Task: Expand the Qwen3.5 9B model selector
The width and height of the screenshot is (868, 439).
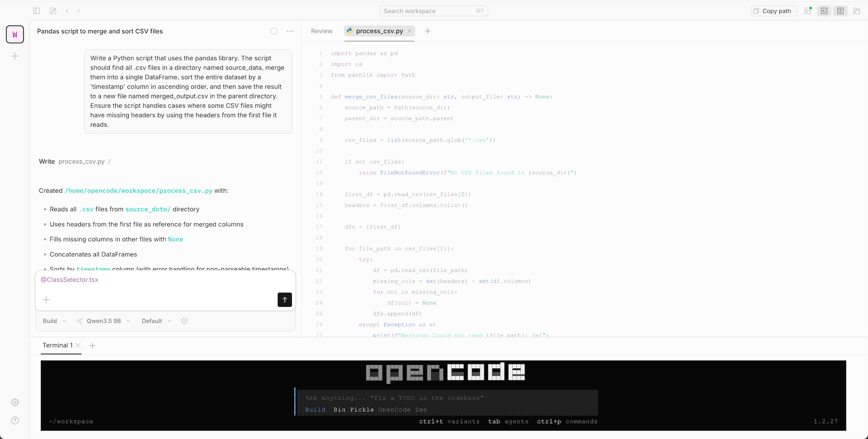Action: 103,321
